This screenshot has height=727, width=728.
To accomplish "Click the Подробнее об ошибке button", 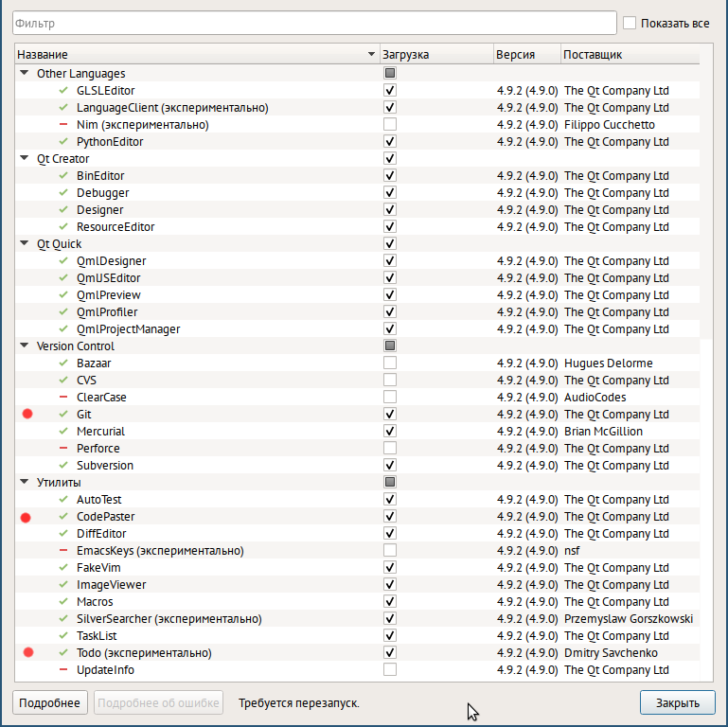I will 158,702.
